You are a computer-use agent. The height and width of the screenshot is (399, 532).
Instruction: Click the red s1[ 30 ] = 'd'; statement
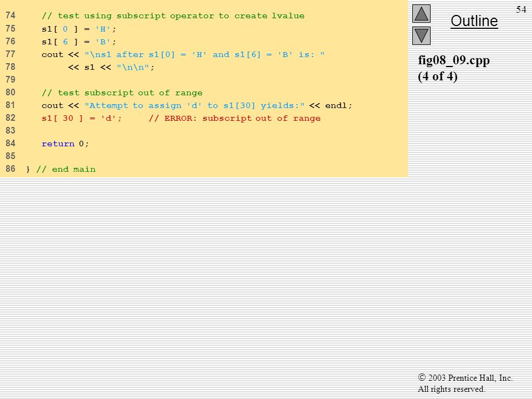(81, 119)
